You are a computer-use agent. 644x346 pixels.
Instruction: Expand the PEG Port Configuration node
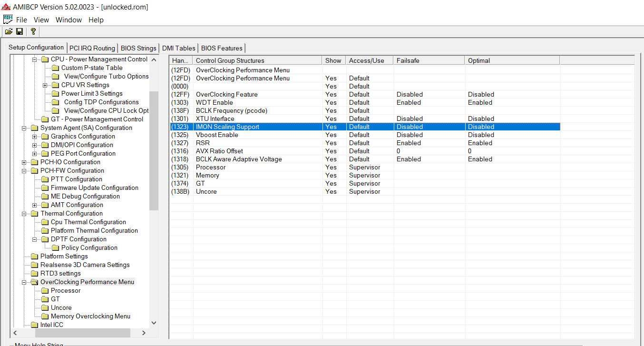pos(34,153)
